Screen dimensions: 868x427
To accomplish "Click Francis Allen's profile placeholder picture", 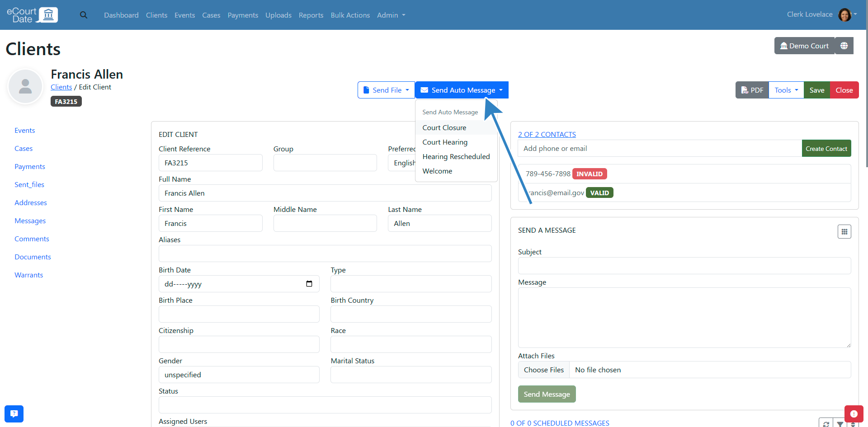I will click(x=25, y=86).
